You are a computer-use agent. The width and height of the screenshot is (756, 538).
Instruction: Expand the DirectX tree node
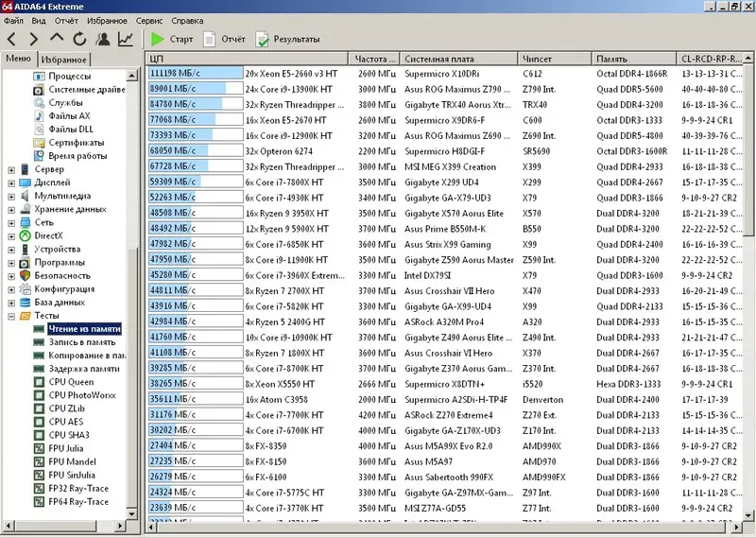pos(11,236)
